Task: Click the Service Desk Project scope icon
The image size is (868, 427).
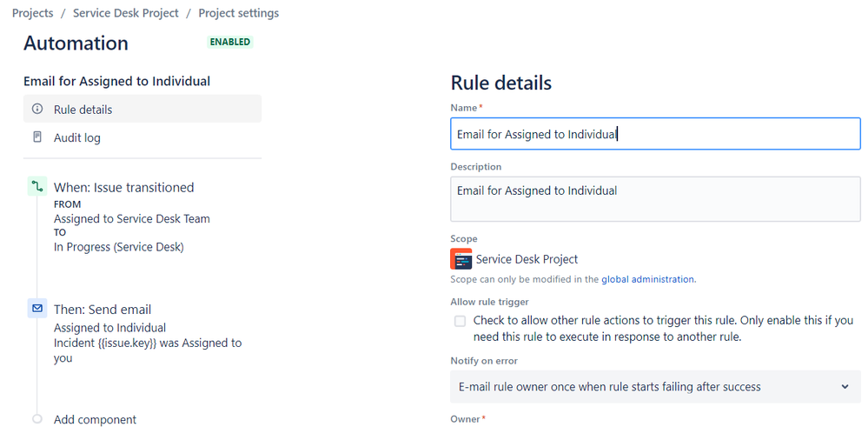Action: click(461, 258)
